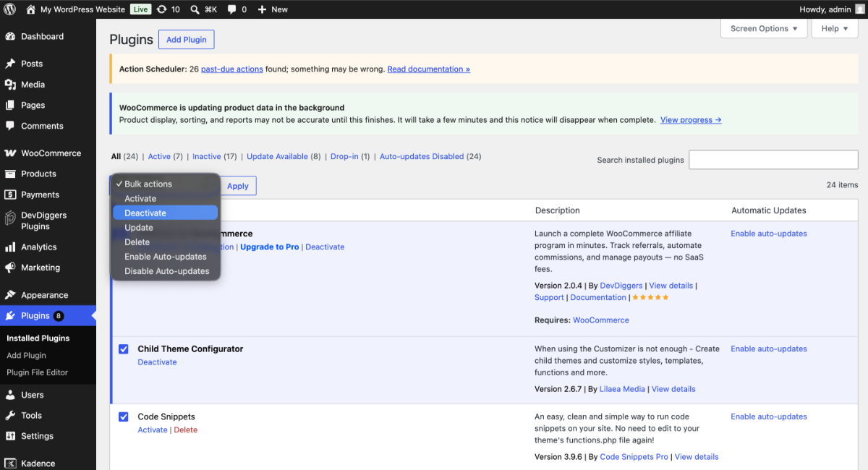This screenshot has height=470, width=868.
Task: Open Plugin File Editor submenu item
Action: coord(38,373)
